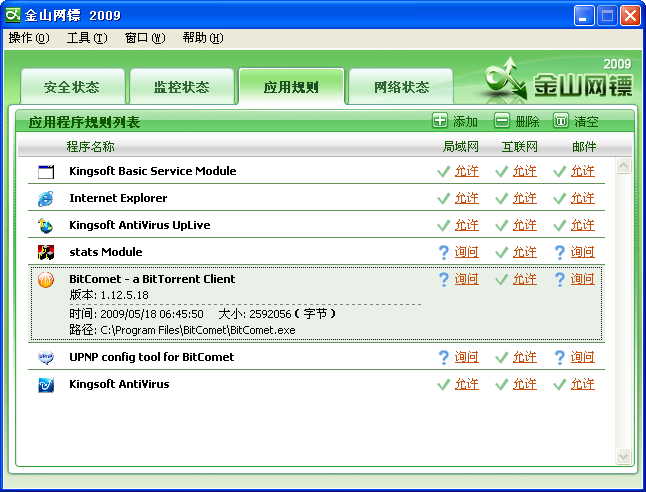The width and height of the screenshot is (646, 492).
Task: Click the minus icon beside 删除
Action: pyautogui.click(x=501, y=121)
